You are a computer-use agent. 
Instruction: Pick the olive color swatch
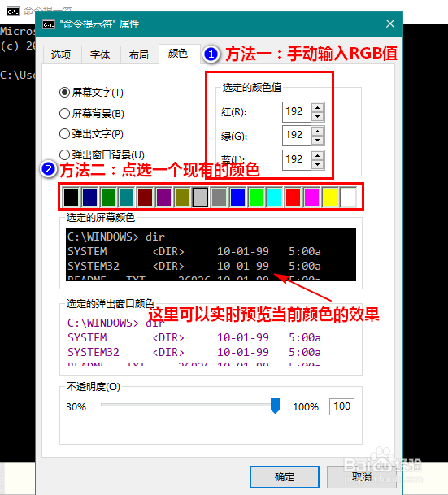[x=182, y=197]
